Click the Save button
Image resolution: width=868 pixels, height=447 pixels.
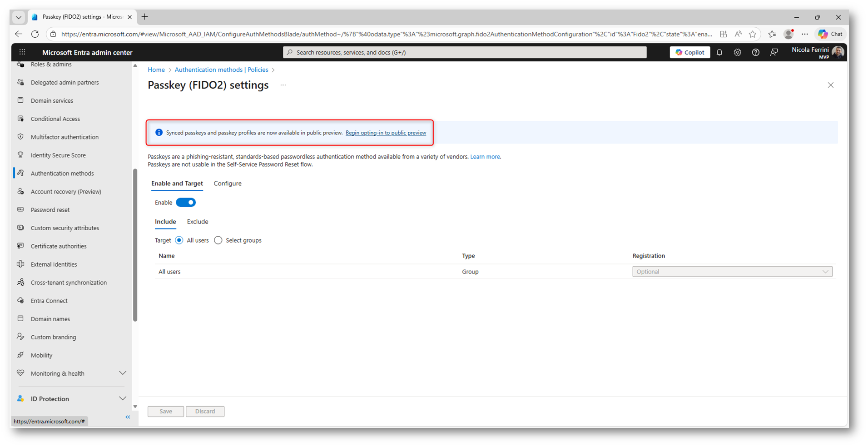pos(166,411)
